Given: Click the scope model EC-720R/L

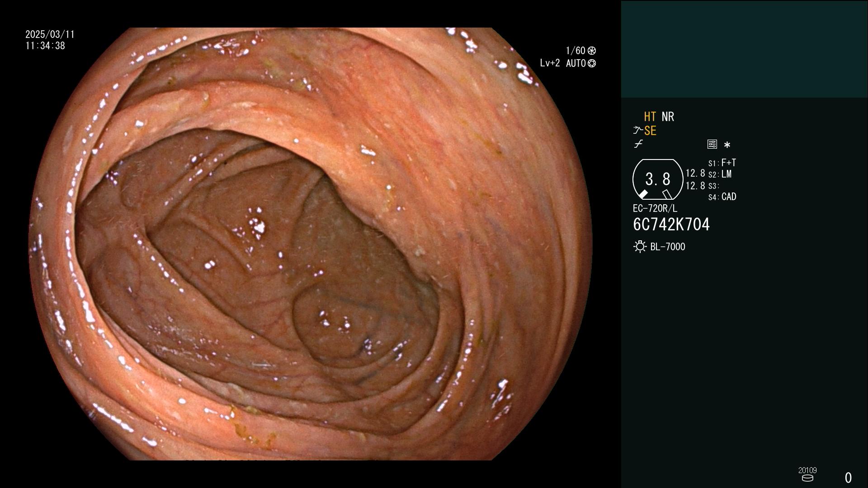Looking at the screenshot, I should pyautogui.click(x=655, y=208).
